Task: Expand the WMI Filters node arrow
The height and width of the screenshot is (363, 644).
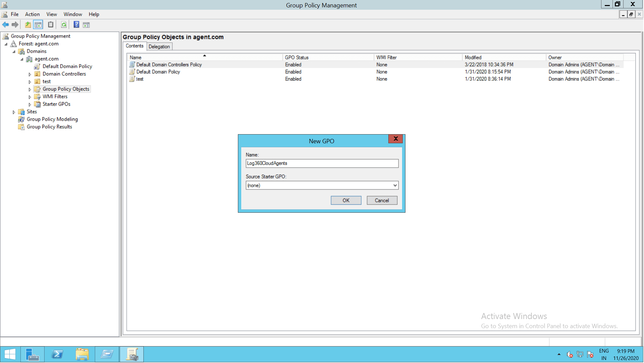Action: pos(30,97)
